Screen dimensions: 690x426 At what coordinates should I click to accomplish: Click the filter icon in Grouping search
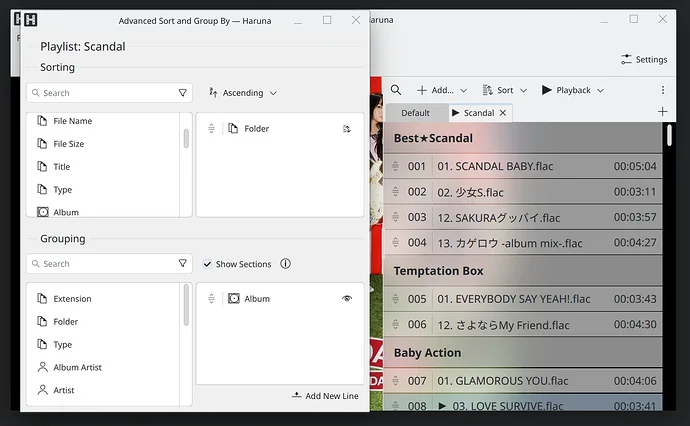(182, 264)
